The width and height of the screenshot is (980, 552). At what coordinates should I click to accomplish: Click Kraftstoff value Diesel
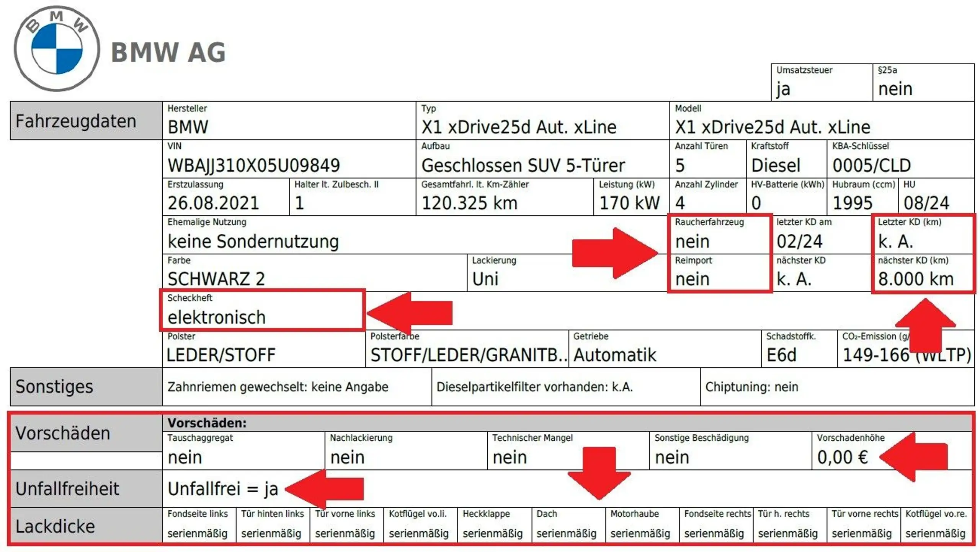pos(776,165)
